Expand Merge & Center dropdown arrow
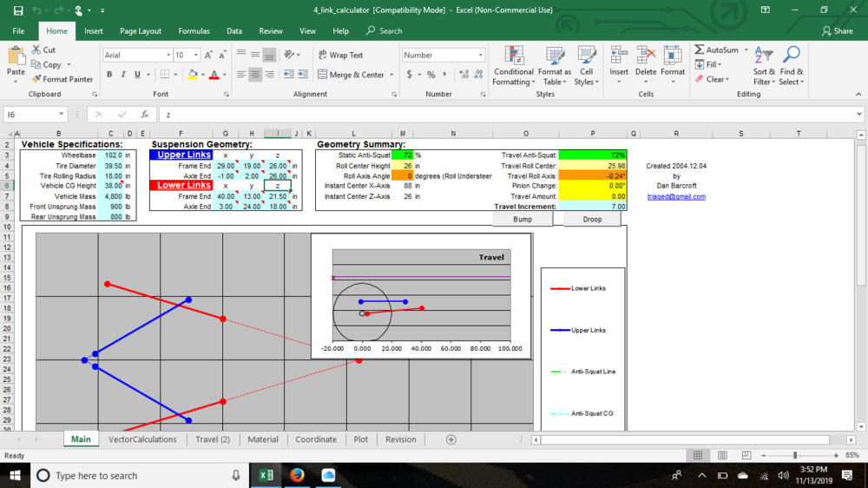 tap(391, 75)
